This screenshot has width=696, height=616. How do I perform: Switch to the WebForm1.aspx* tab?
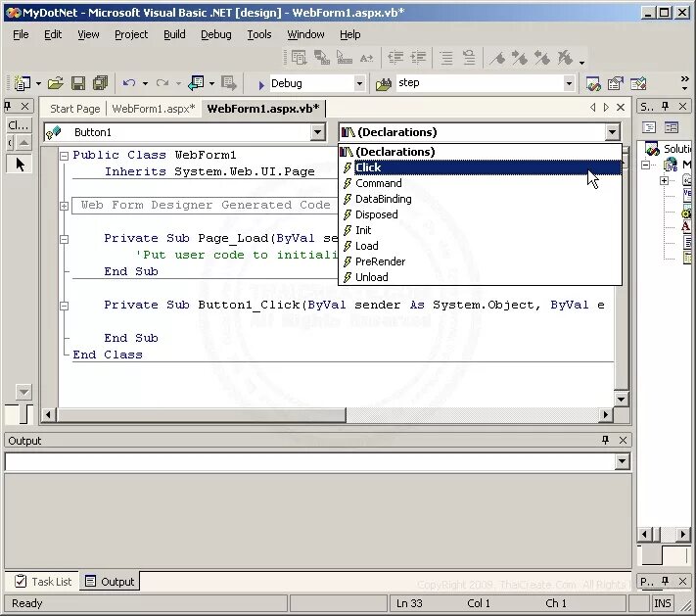[x=154, y=109]
